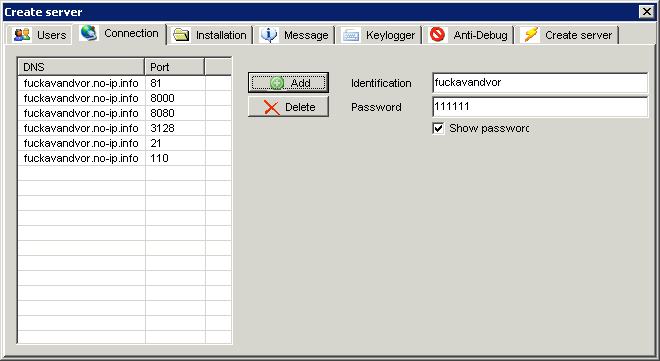Select the DNS entry on port 21

[x=81, y=143]
